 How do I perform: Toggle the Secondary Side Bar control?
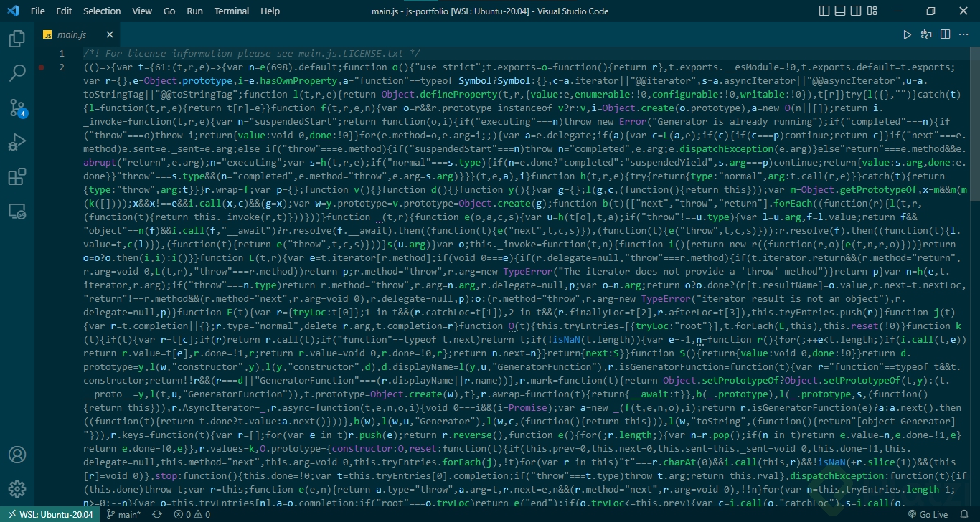pyautogui.click(x=856, y=11)
